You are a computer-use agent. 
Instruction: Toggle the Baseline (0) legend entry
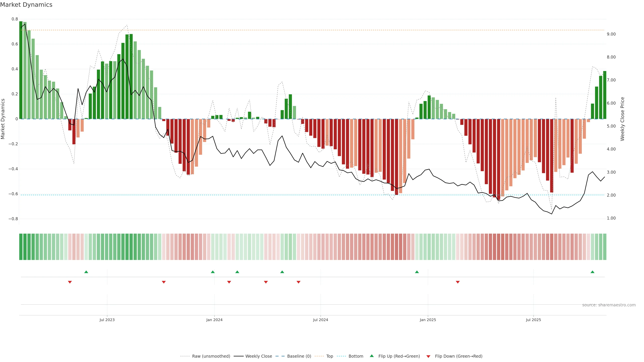pos(299,356)
